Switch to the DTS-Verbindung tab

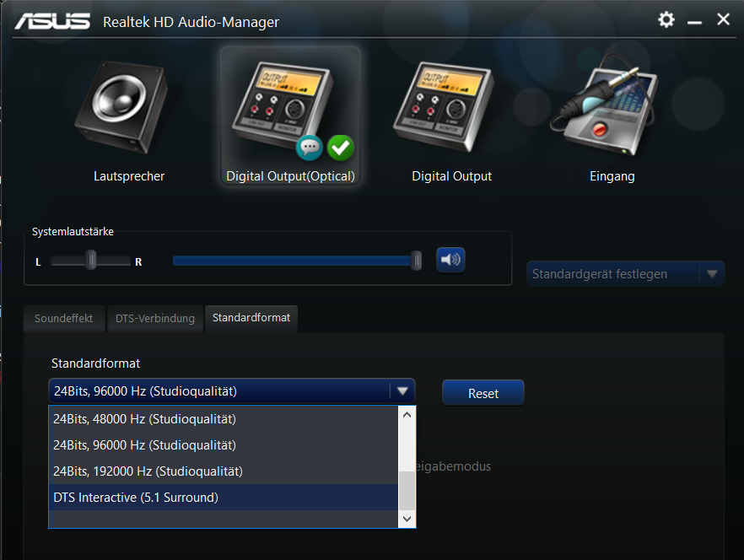(155, 319)
